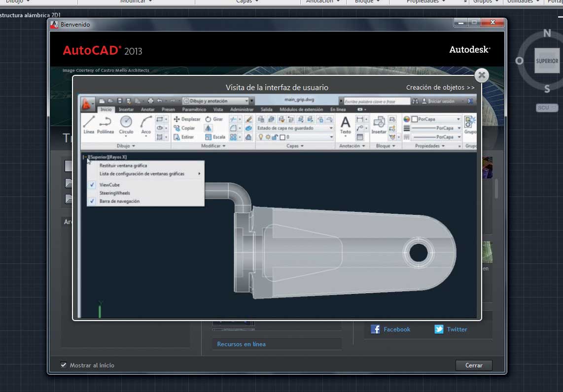Uncheck Barra de navegación in the viewport menu

tap(119, 201)
